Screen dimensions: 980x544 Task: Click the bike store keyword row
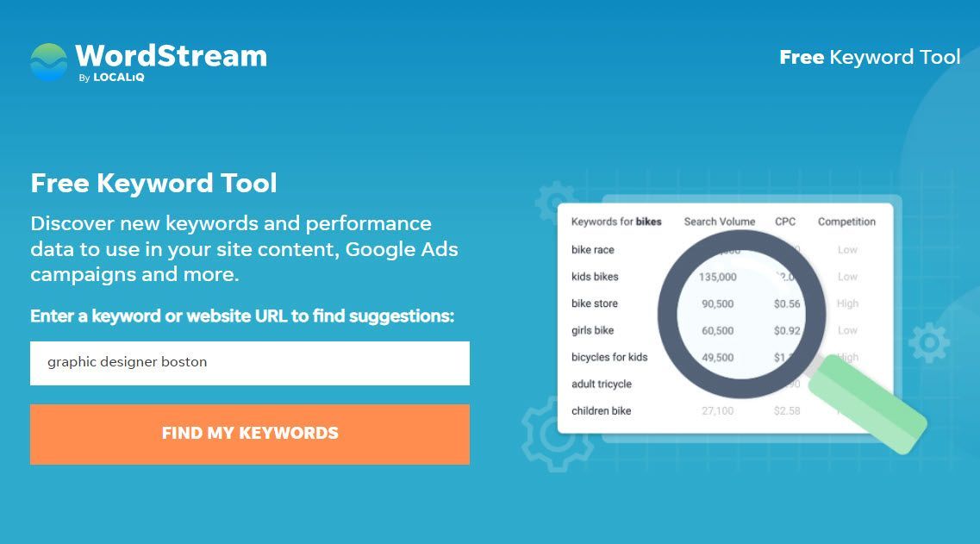tap(725, 303)
